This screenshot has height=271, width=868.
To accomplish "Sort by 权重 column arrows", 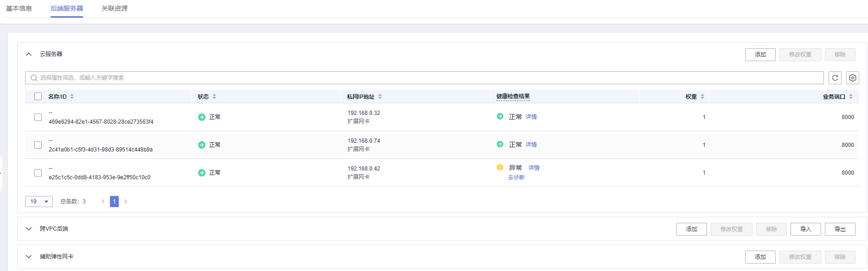I will click(702, 97).
